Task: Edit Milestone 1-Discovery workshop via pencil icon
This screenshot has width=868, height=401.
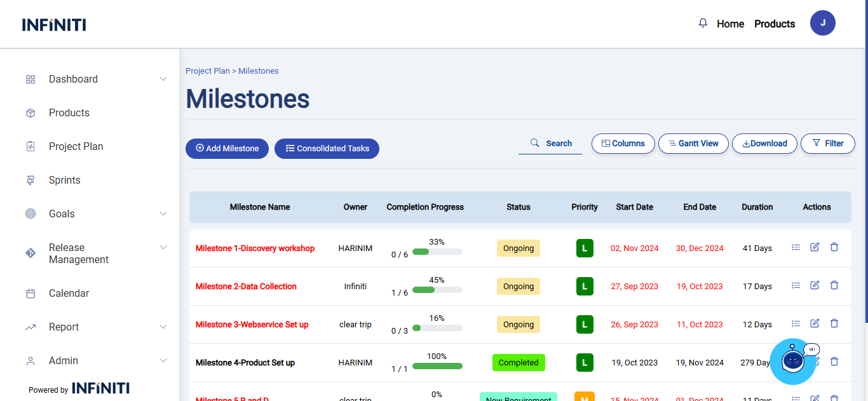Action: point(815,247)
